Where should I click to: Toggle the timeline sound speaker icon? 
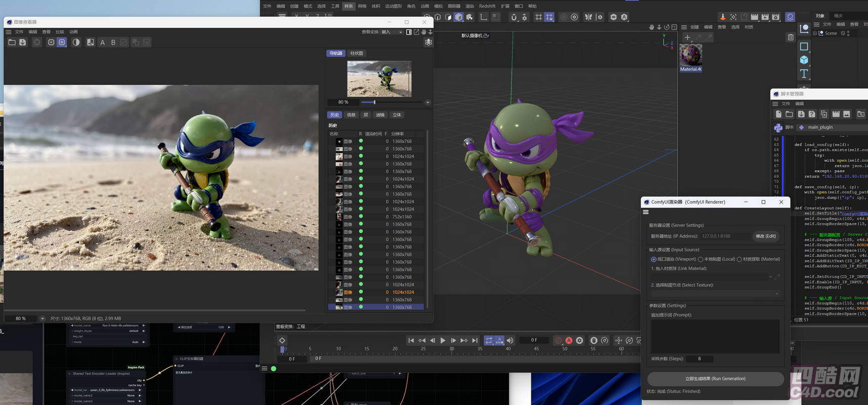510,341
